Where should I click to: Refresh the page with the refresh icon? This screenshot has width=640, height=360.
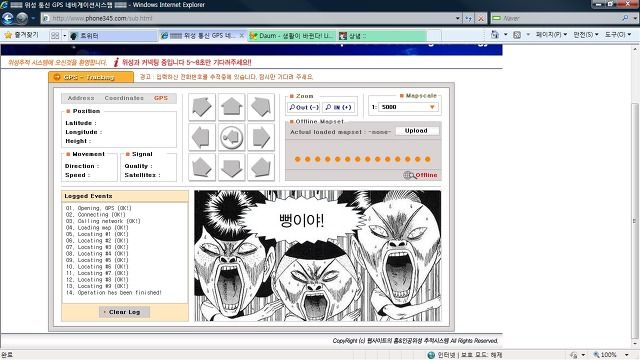coord(469,18)
